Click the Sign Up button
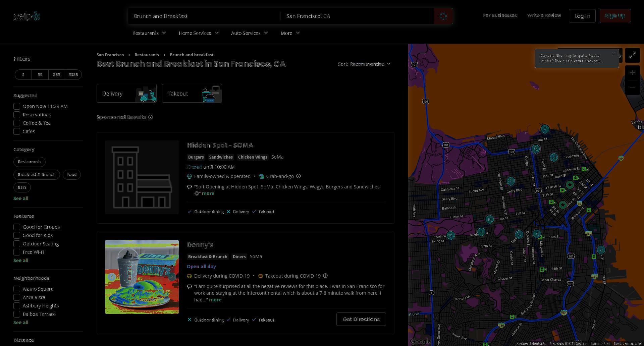The width and height of the screenshot is (644, 346). [x=615, y=16]
